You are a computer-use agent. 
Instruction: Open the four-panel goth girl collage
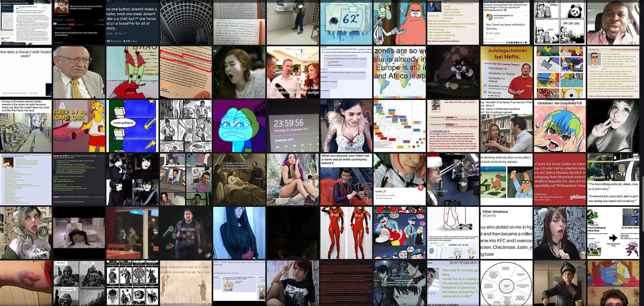click(132, 179)
